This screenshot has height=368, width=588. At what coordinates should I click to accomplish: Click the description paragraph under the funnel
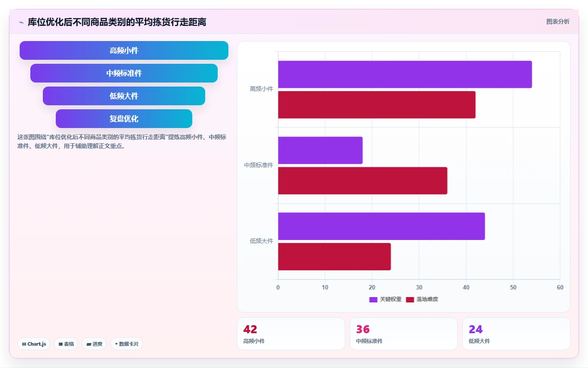coord(122,141)
